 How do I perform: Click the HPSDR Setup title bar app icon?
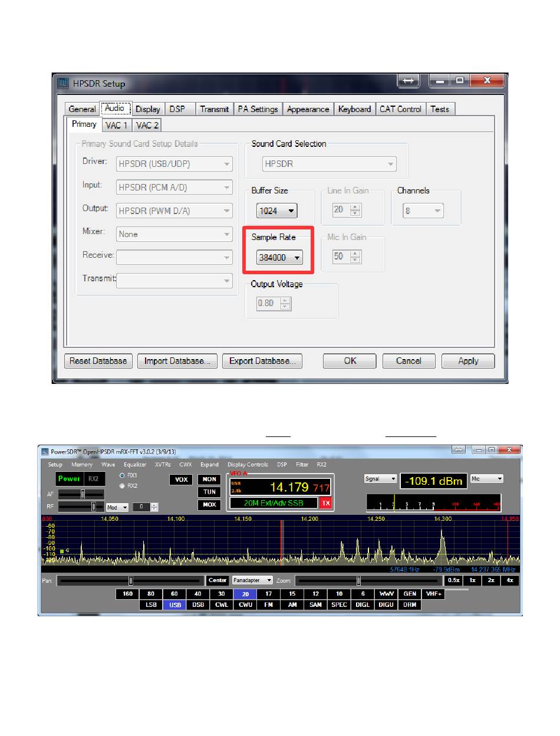click(63, 83)
